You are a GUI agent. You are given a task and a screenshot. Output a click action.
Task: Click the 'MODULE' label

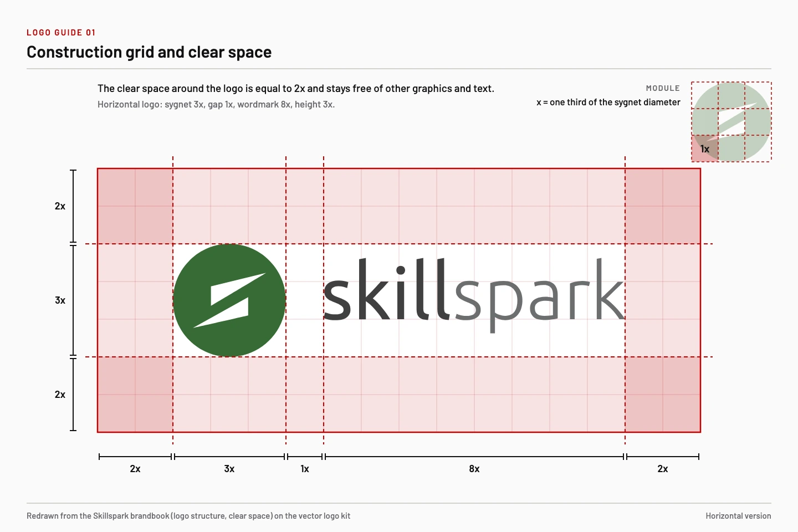663,88
